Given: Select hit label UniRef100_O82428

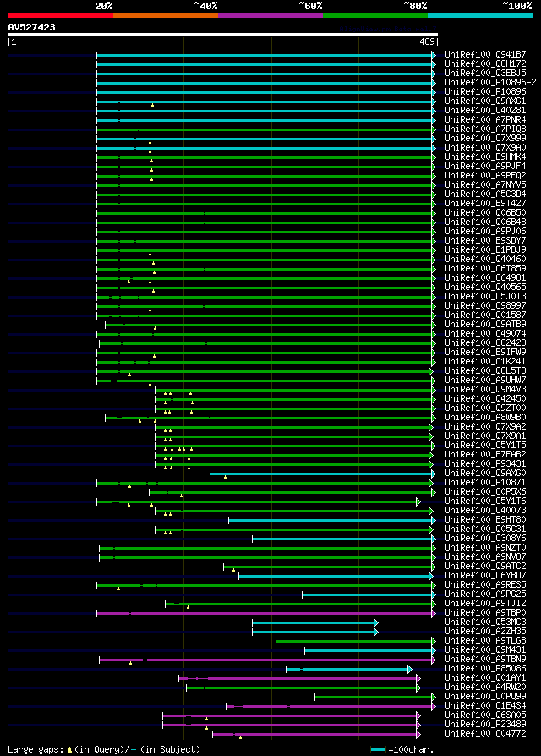Looking at the screenshot, I should [x=485, y=342].
